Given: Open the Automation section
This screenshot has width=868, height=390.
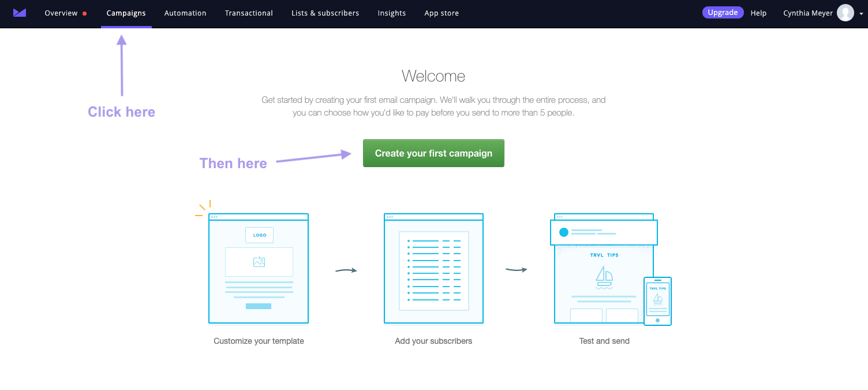Looking at the screenshot, I should [185, 13].
